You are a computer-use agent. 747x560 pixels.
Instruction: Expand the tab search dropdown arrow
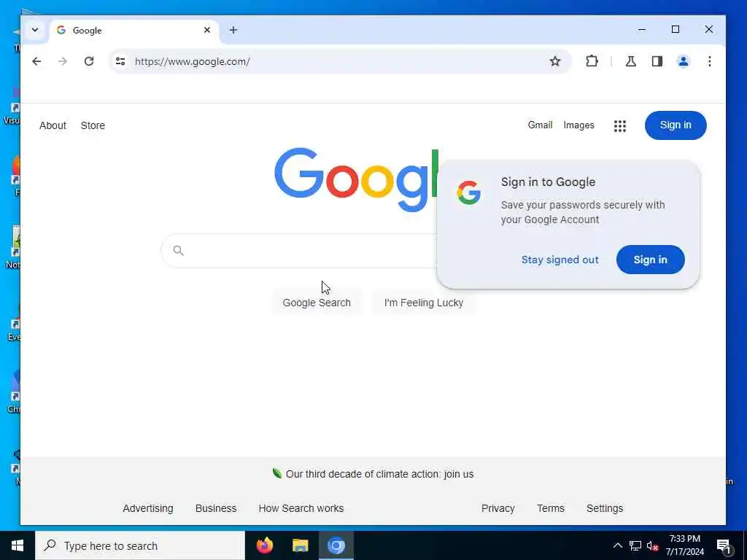pos(35,30)
